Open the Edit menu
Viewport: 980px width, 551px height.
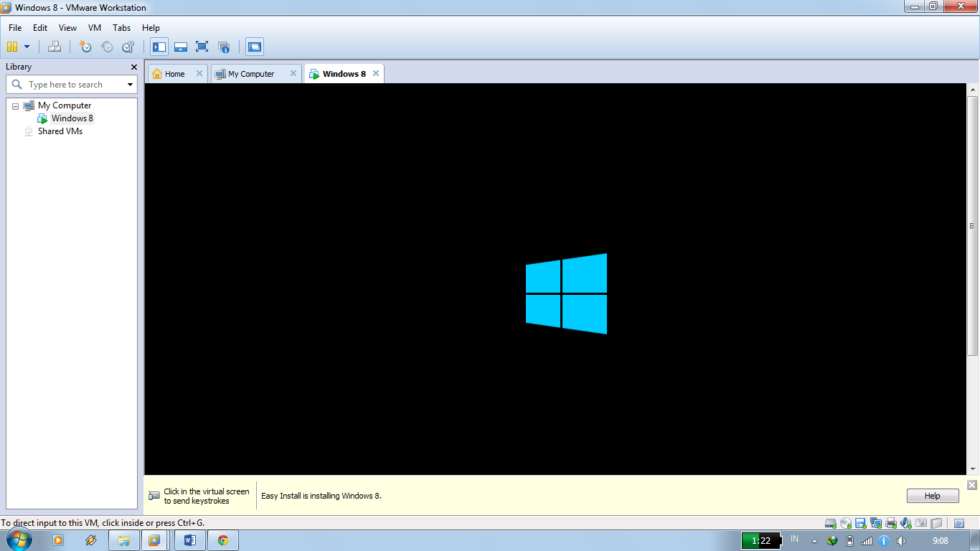coord(40,28)
